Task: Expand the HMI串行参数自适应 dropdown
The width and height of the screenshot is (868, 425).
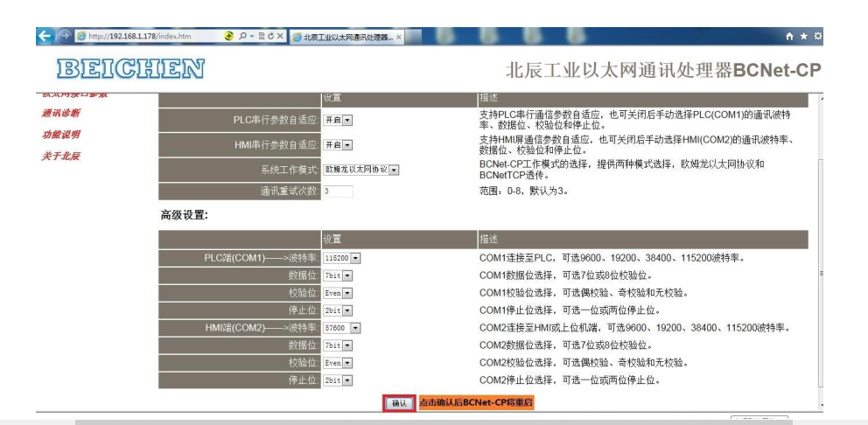Action: coord(347,144)
